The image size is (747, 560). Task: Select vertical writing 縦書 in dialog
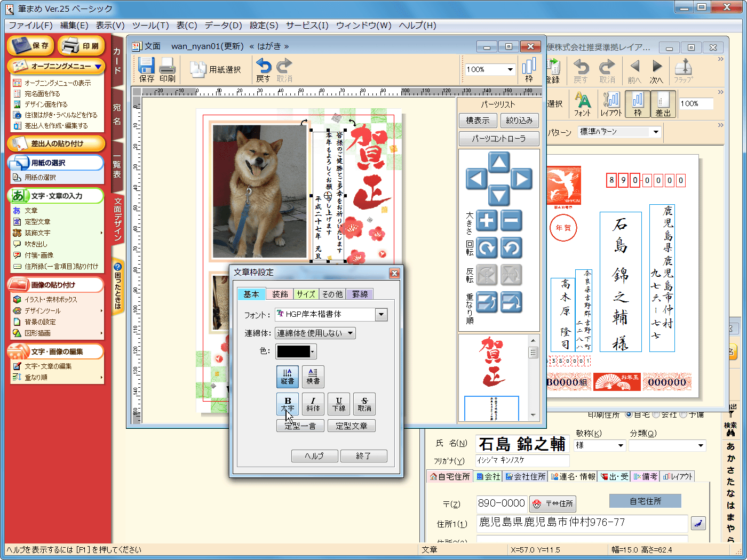coord(288,377)
